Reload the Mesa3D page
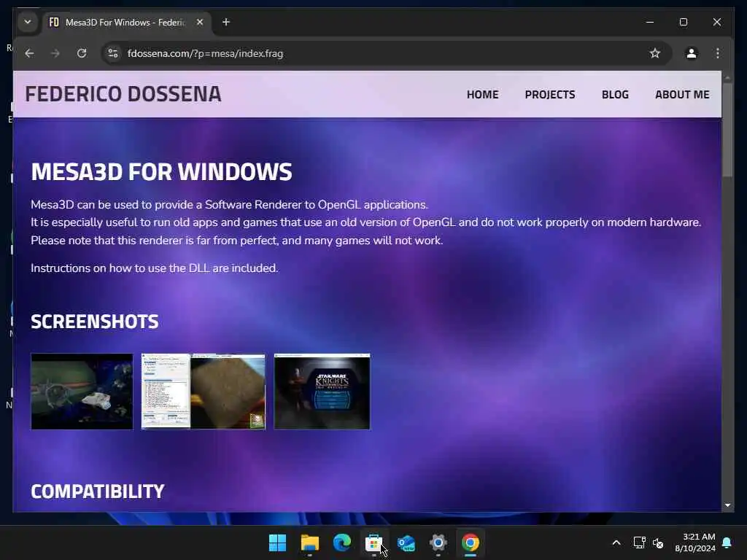Screen dimensions: 747x560 [x=82, y=53]
